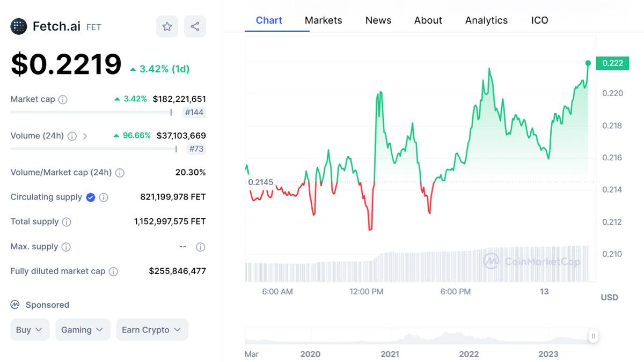
Task: Open Circulating supply info icon
Action: pyautogui.click(x=104, y=197)
